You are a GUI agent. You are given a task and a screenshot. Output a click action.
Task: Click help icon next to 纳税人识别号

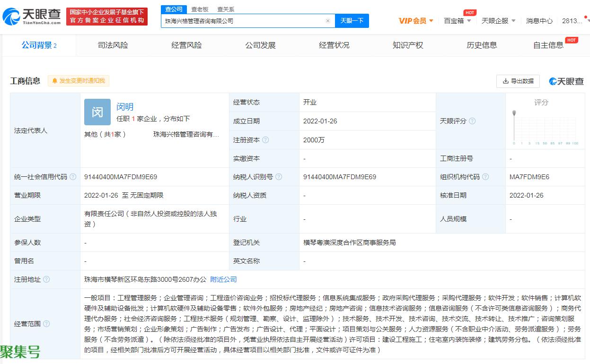[279, 177]
